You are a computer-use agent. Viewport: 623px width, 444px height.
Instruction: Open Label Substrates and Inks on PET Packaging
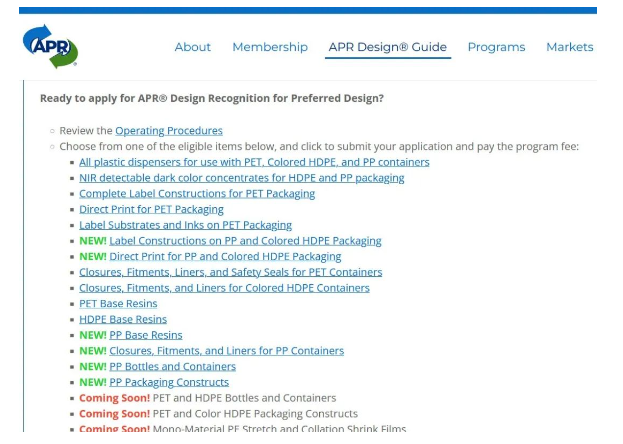[186, 225]
